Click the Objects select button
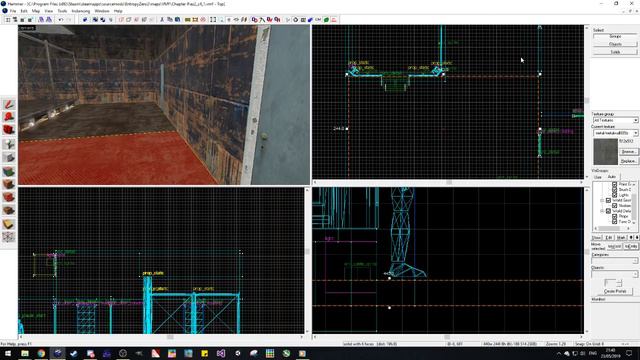The width and height of the screenshot is (640, 360). (x=615, y=44)
